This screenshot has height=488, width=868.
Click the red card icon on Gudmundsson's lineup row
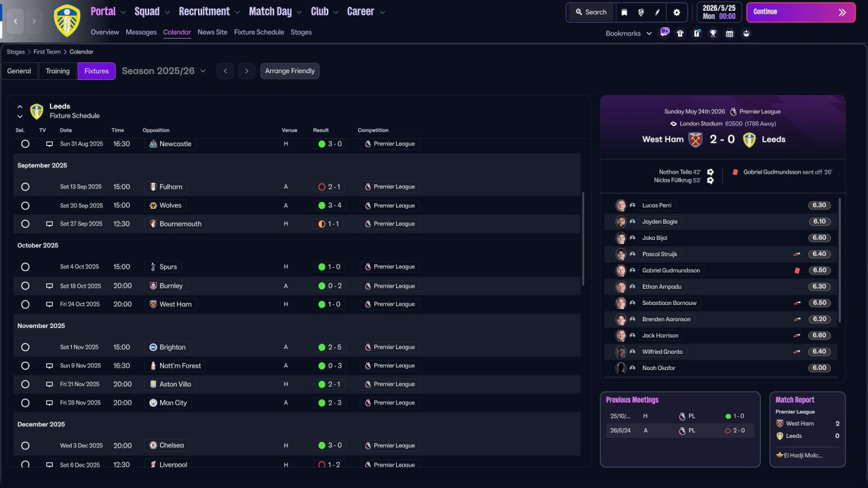click(797, 270)
